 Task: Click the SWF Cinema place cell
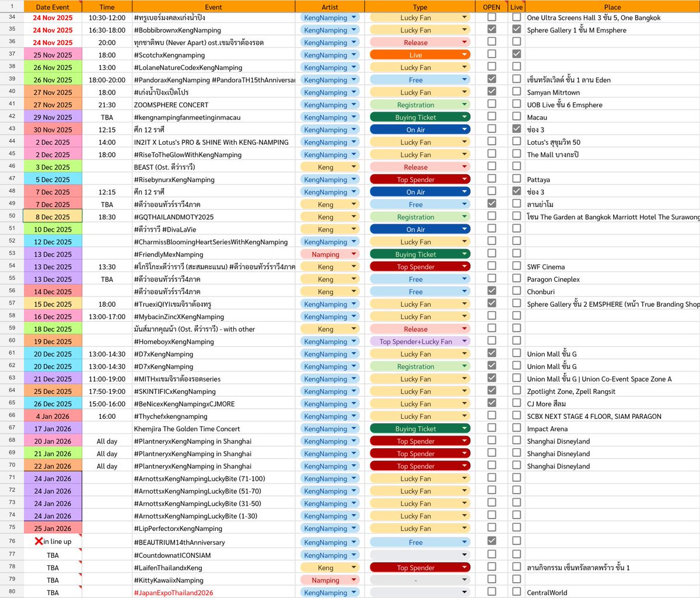pos(612,267)
